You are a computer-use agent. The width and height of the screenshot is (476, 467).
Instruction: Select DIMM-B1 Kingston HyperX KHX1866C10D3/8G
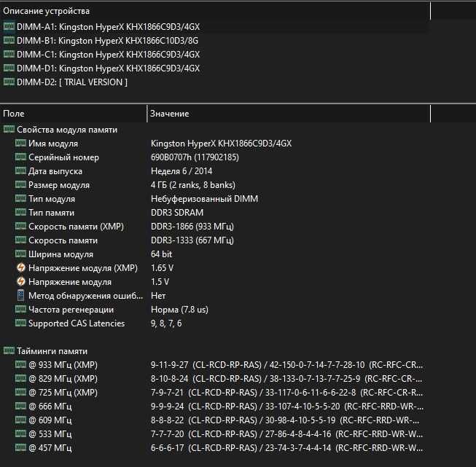pos(107,40)
